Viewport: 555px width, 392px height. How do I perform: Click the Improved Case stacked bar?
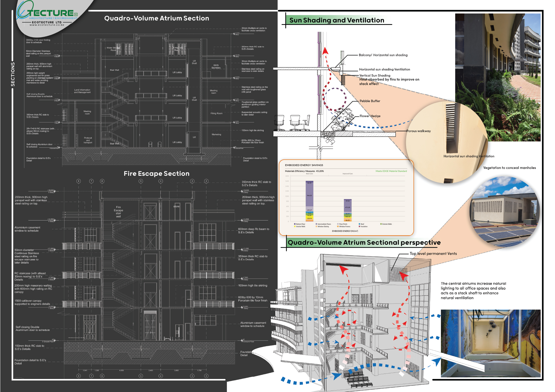tap(347, 210)
